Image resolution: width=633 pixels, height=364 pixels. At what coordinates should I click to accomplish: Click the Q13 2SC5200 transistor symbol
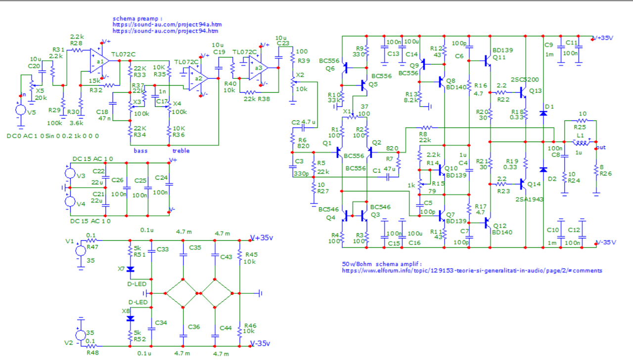point(523,92)
